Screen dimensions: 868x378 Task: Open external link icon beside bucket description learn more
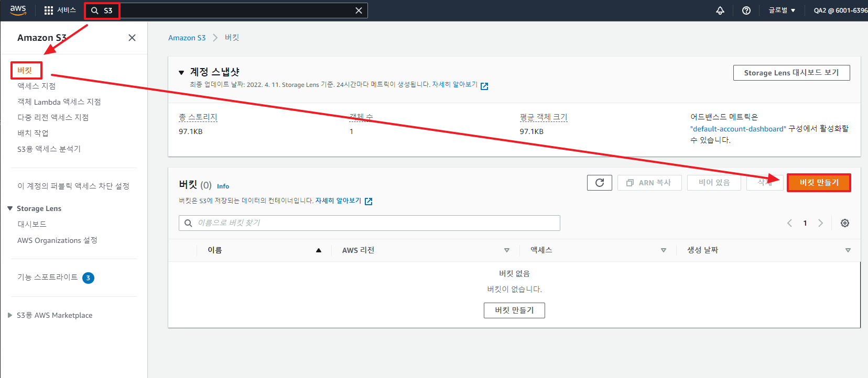pyautogui.click(x=368, y=202)
